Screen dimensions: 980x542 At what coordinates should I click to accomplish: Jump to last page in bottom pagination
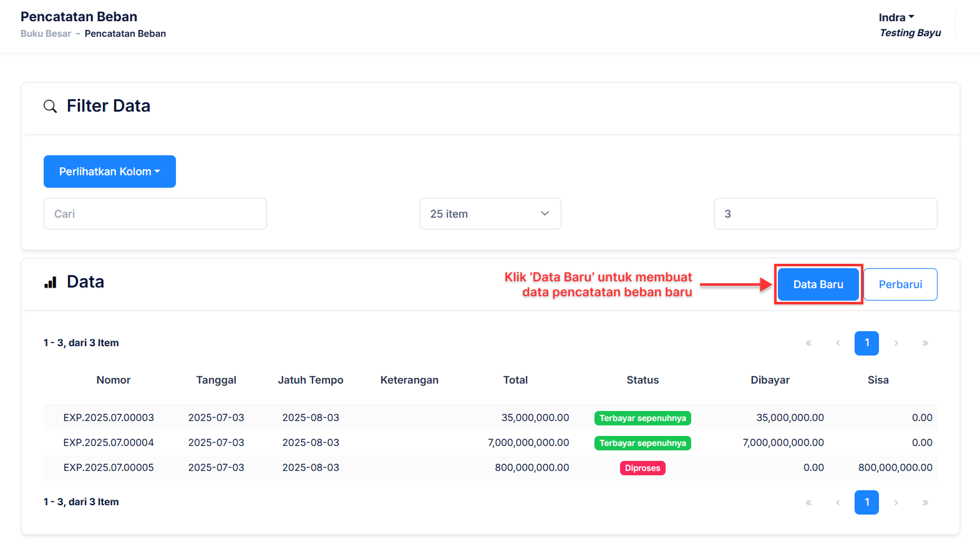tap(925, 503)
